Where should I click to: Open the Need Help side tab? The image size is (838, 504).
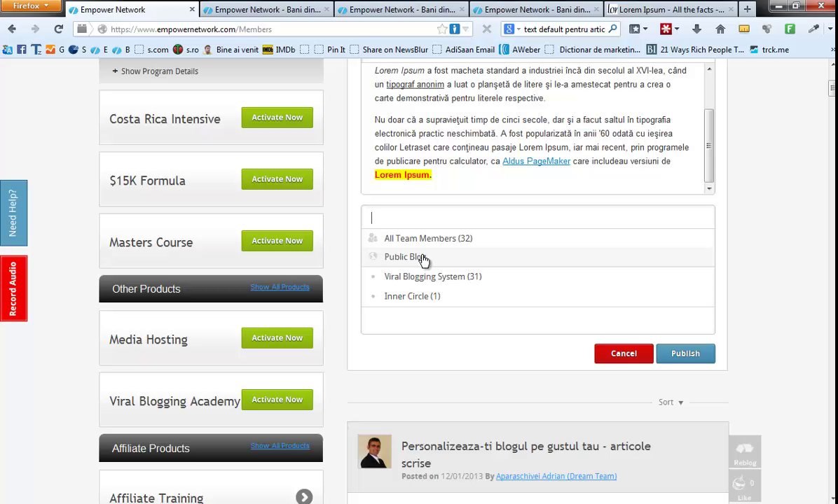pos(13,213)
